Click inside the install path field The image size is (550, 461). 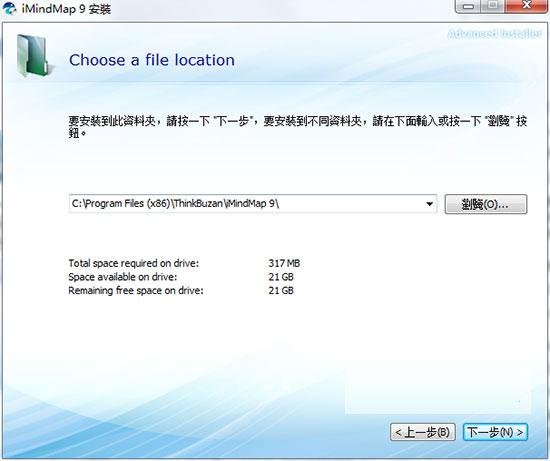pos(253,204)
